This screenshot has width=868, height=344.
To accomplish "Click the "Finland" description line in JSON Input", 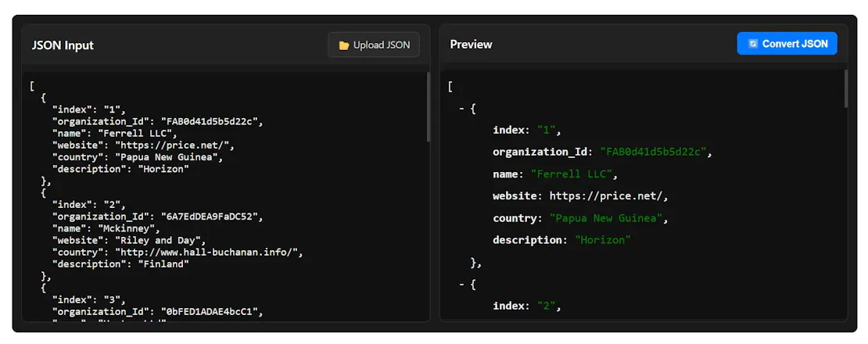I will (120, 264).
